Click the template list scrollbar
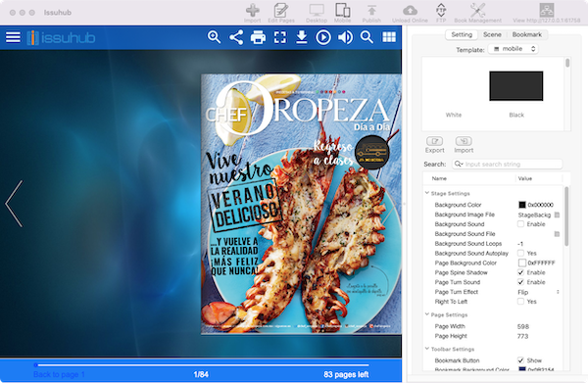Viewport: 588px width, 383px height. tap(567, 63)
